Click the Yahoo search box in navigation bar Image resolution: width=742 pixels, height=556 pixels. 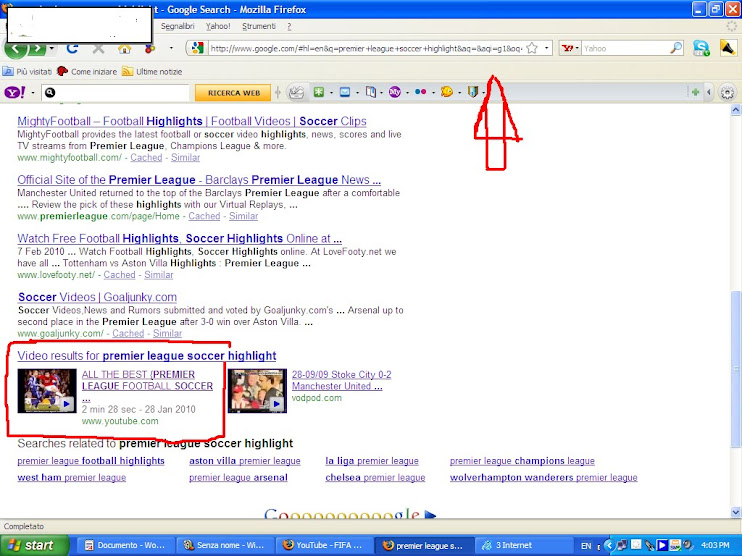[x=626, y=48]
